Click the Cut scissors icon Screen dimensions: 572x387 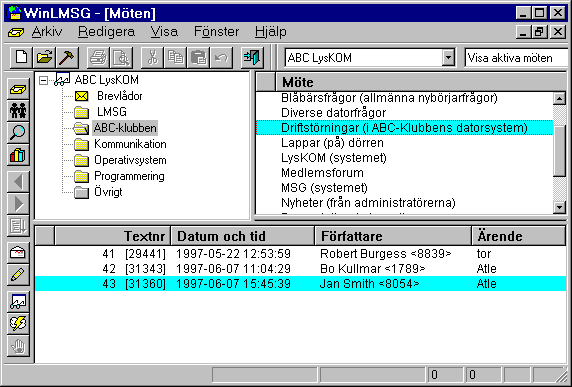click(x=152, y=58)
